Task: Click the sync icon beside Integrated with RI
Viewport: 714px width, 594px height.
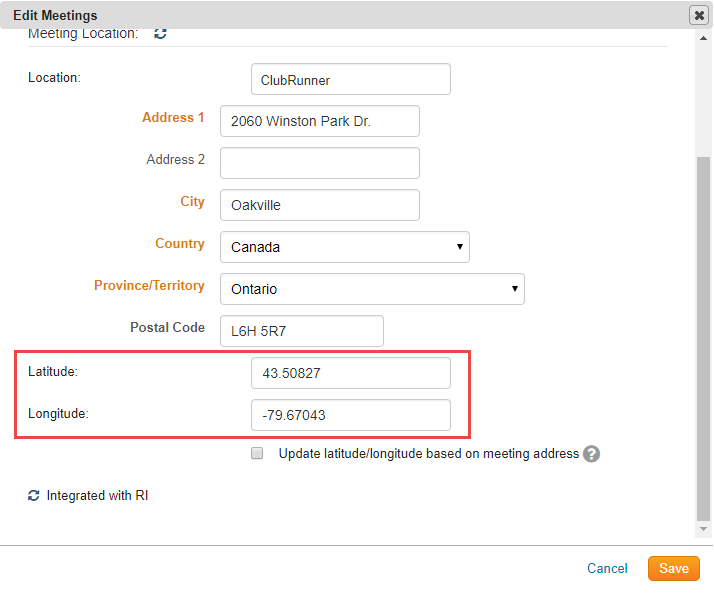Action: (33, 495)
